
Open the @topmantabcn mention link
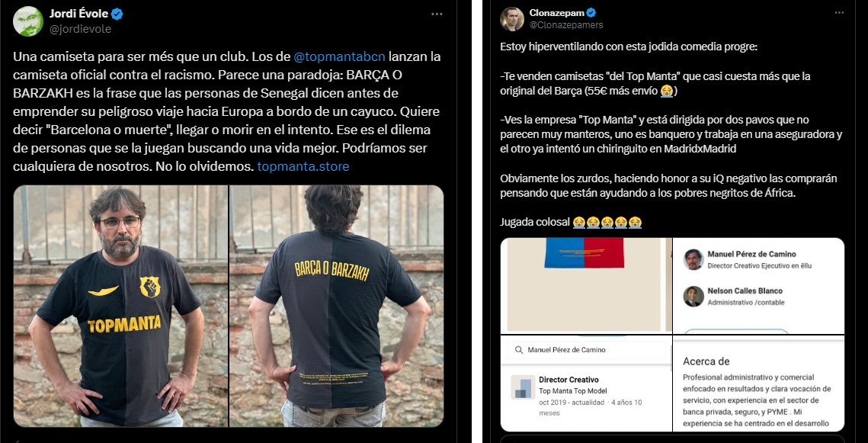[x=339, y=57]
